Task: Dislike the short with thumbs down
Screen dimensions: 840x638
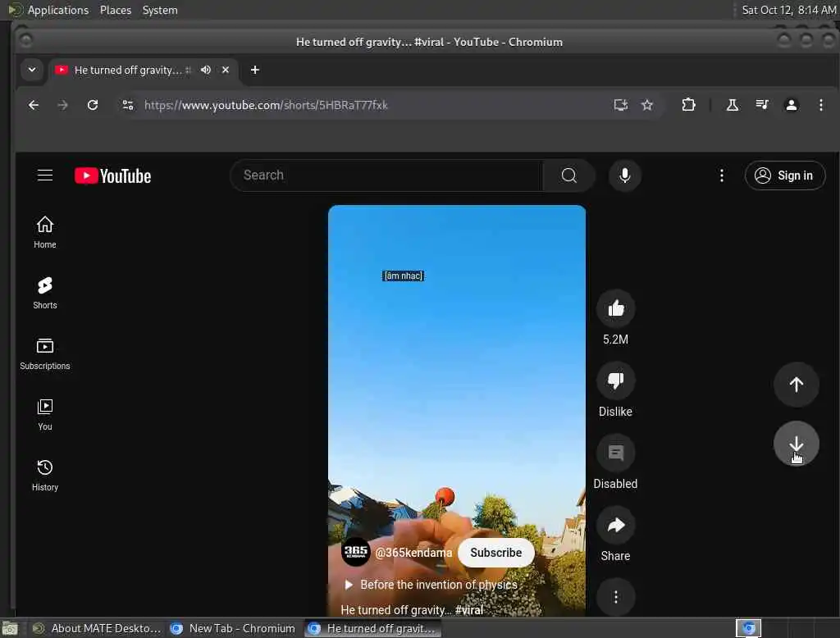Action: pos(615,381)
